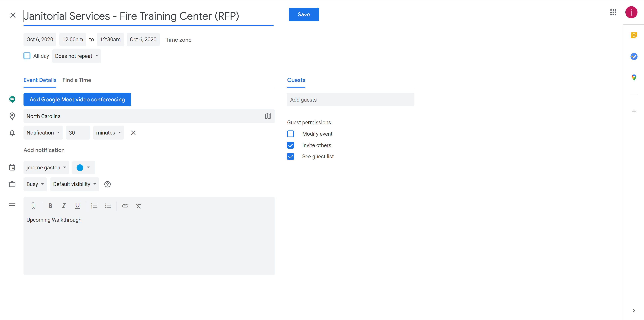Open the Does not repeat dropdown
The width and height of the screenshot is (644, 320).
pyautogui.click(x=77, y=56)
